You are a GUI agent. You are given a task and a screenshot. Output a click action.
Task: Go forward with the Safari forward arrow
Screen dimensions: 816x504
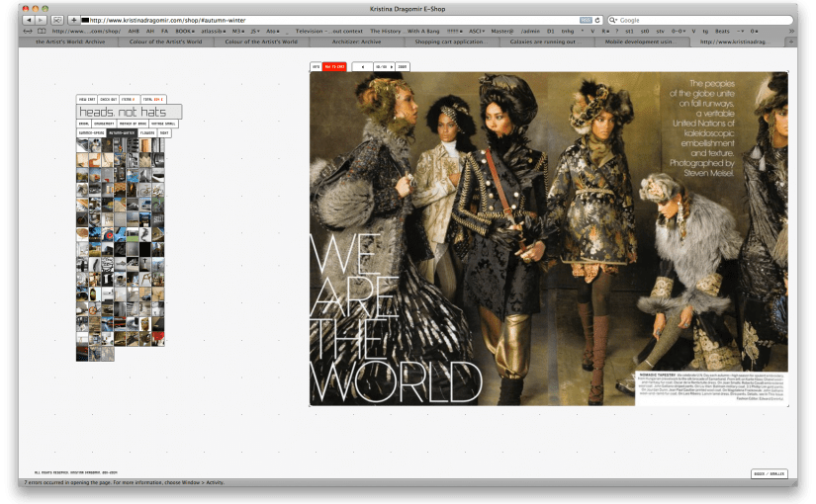[41, 20]
